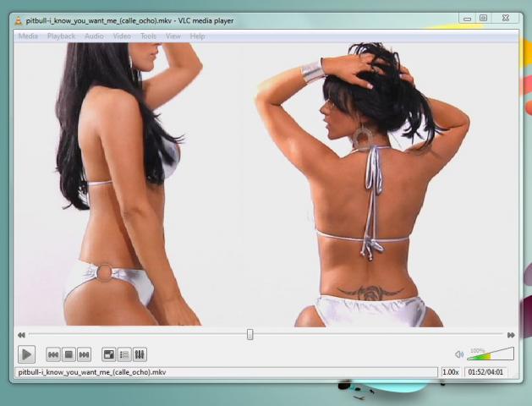Toggle the 01:52/04:01 elapsed time display

coord(485,372)
